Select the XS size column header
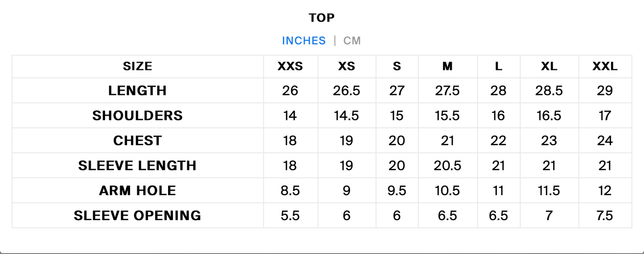The image size is (644, 254). click(347, 66)
